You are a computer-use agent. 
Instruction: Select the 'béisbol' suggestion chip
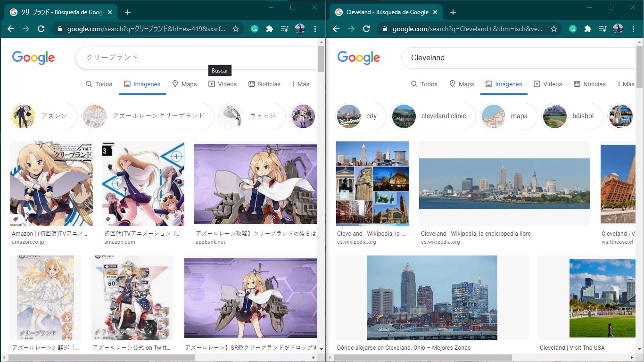click(573, 116)
